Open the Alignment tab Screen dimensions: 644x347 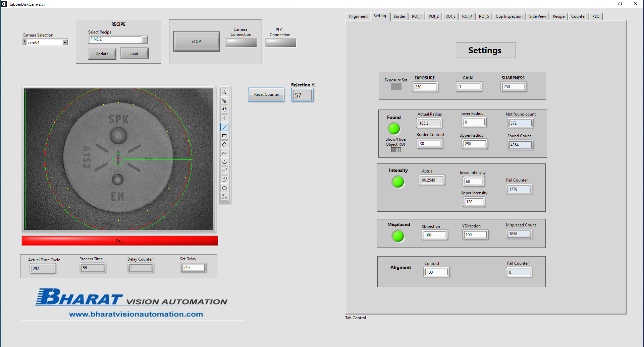(x=358, y=16)
